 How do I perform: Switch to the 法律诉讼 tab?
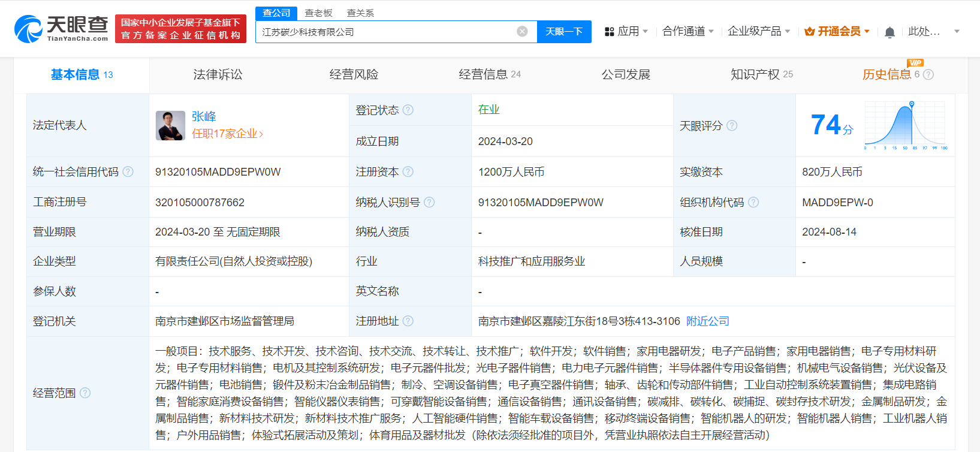pyautogui.click(x=218, y=74)
